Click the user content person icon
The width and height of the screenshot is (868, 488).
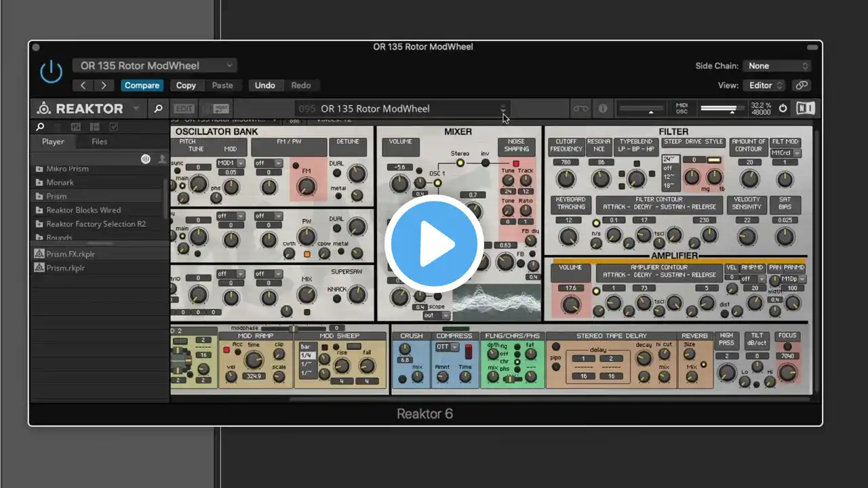point(162,159)
